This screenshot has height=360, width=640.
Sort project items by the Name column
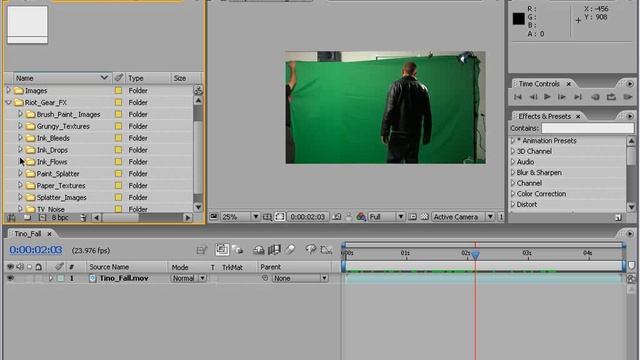[x=62, y=78]
